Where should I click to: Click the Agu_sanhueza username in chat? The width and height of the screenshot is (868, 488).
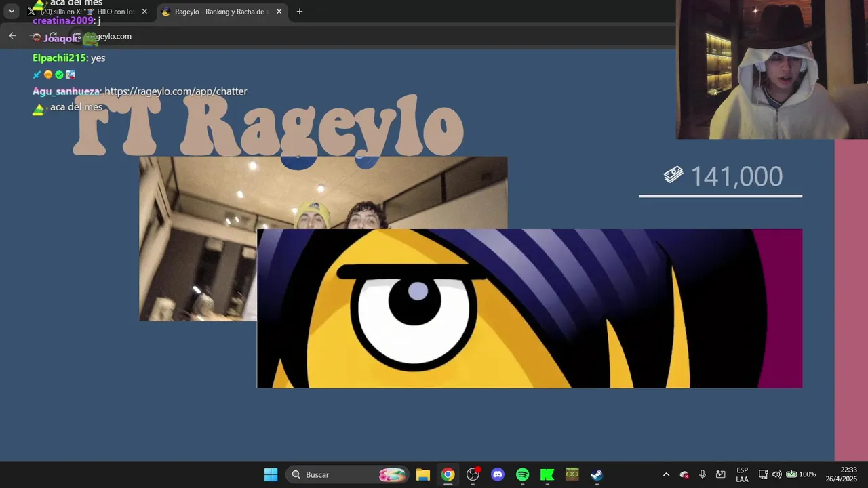pyautogui.click(x=66, y=91)
